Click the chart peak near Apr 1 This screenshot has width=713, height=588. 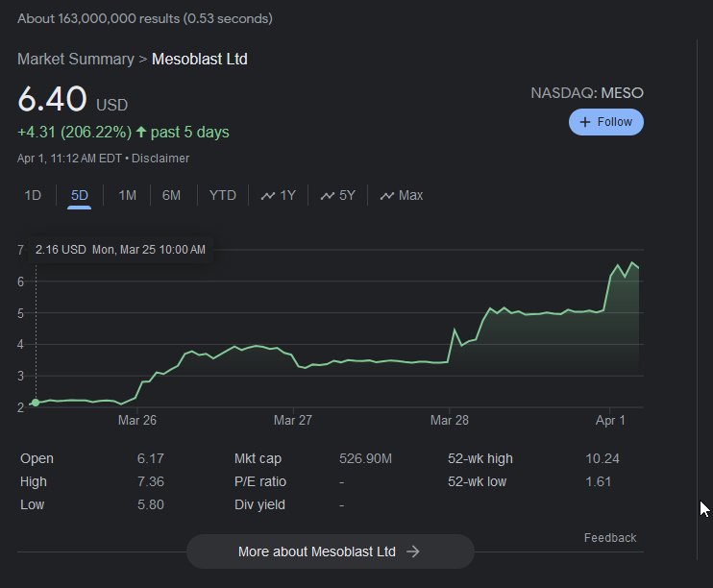pos(632,262)
